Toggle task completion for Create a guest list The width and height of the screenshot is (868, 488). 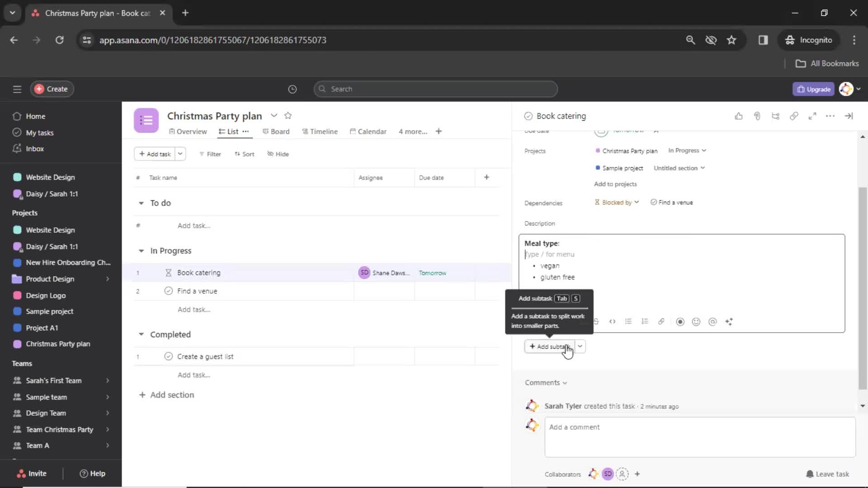[x=168, y=356]
